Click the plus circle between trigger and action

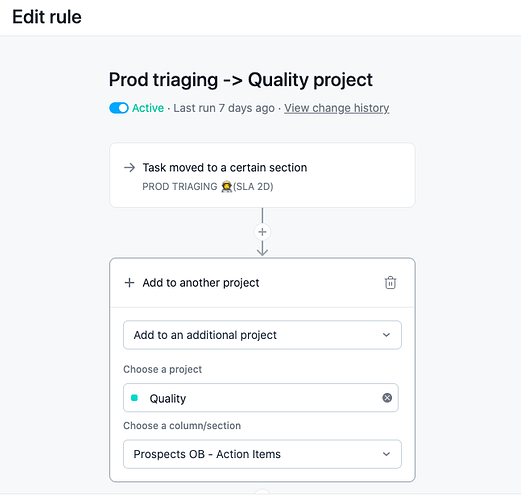[262, 232]
